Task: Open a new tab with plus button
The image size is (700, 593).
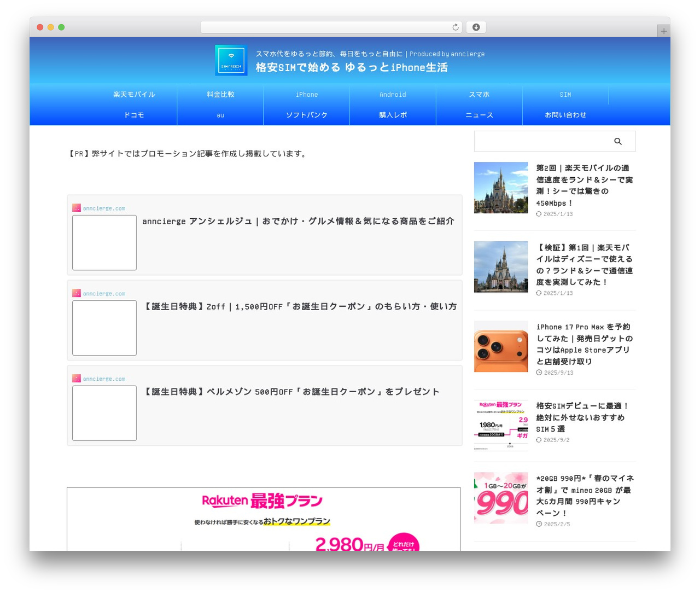Action: coord(663,31)
